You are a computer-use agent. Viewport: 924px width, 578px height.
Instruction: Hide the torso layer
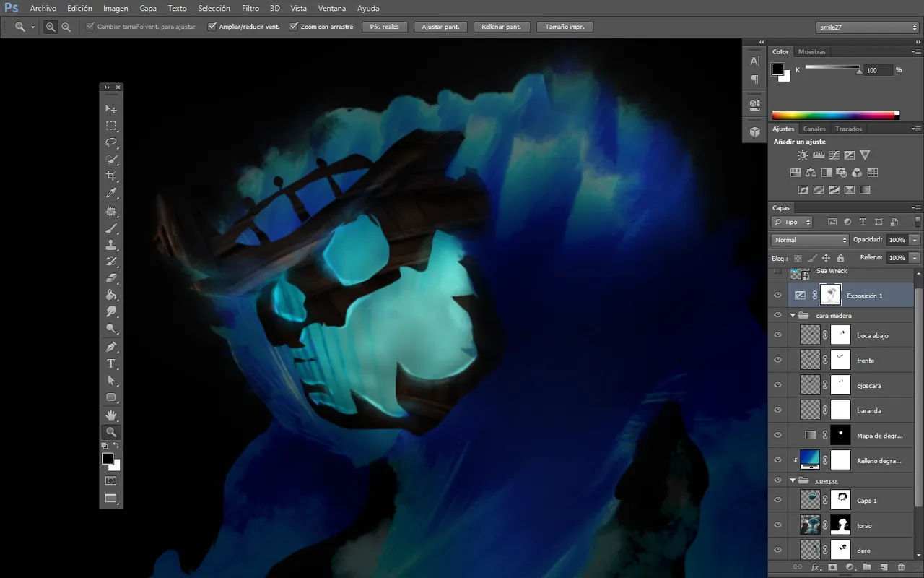coord(777,525)
